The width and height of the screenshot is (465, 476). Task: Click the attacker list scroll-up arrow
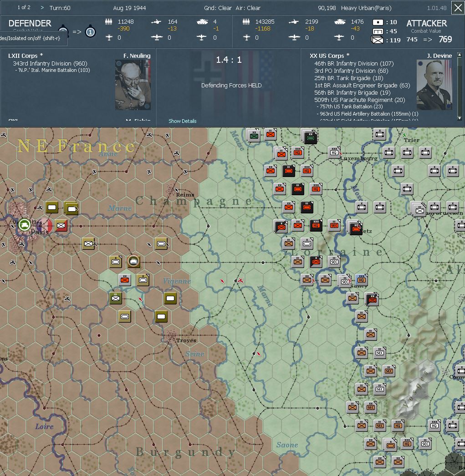(x=460, y=55)
